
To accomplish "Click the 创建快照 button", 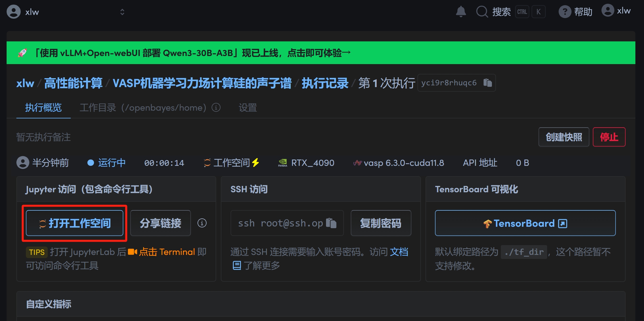I will coord(563,137).
